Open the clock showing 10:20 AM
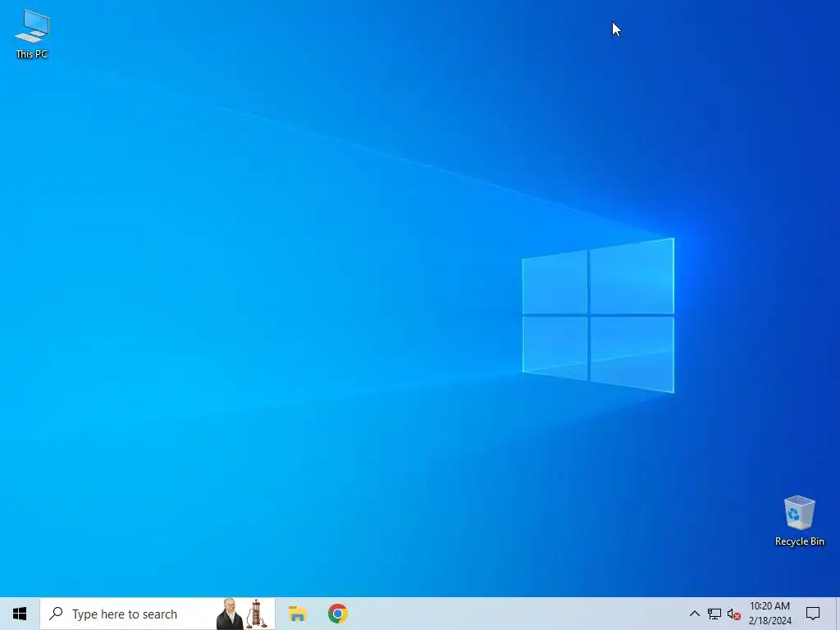This screenshot has width=840, height=630. coord(769,614)
